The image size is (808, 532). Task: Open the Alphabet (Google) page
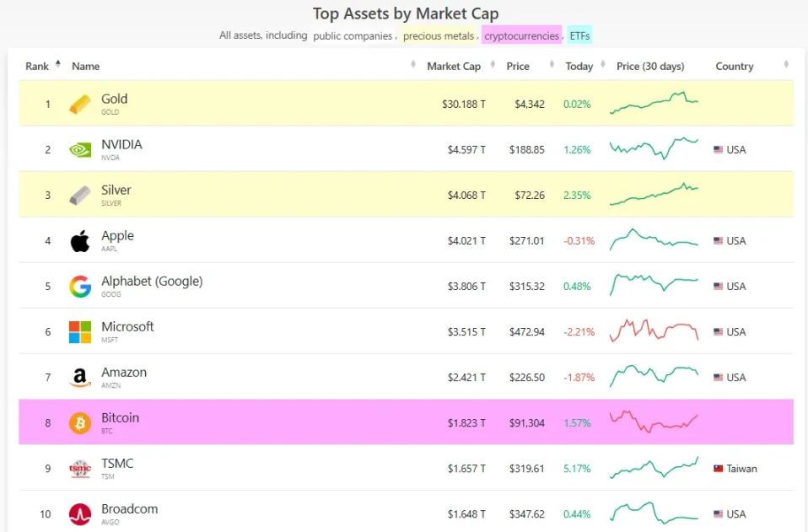tap(152, 282)
